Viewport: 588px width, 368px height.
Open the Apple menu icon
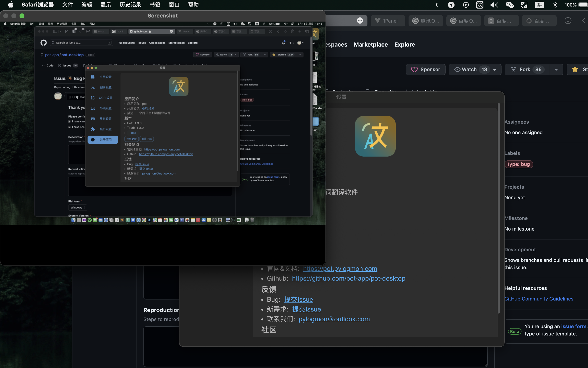pyautogui.click(x=11, y=5)
